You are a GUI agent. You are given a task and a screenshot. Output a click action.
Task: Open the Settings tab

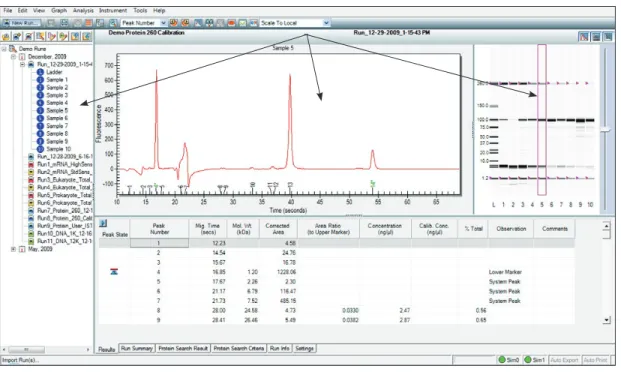[305, 348]
